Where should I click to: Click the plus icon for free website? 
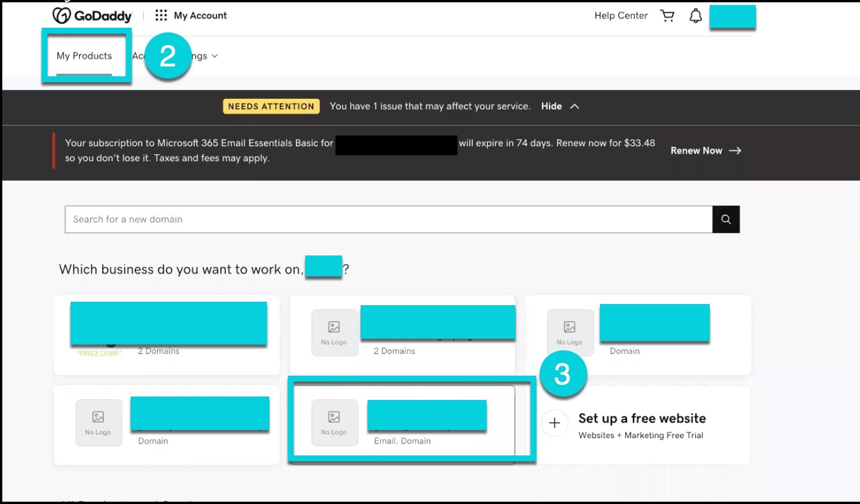(x=554, y=423)
